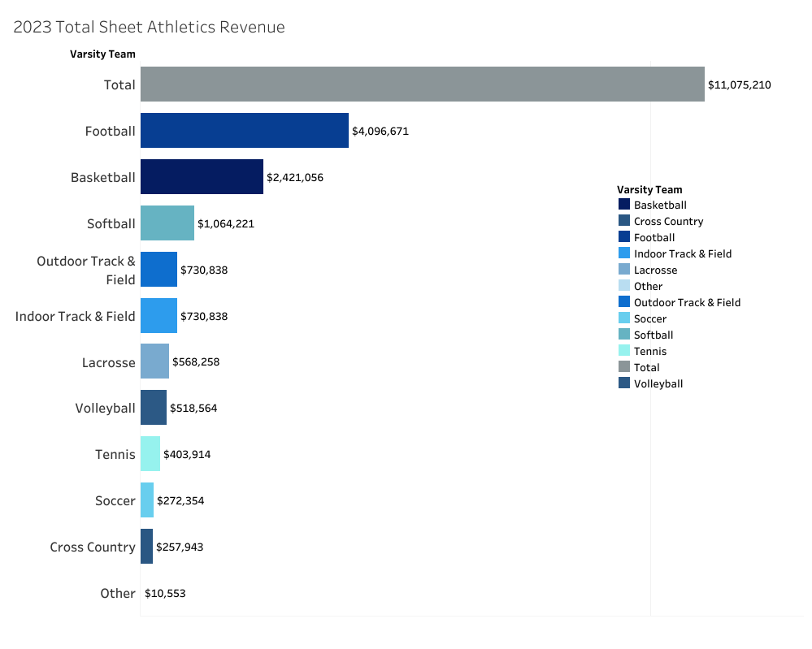Click the Varsity Team axis header
Image resolution: width=812 pixels, height=649 pixels.
(x=102, y=54)
